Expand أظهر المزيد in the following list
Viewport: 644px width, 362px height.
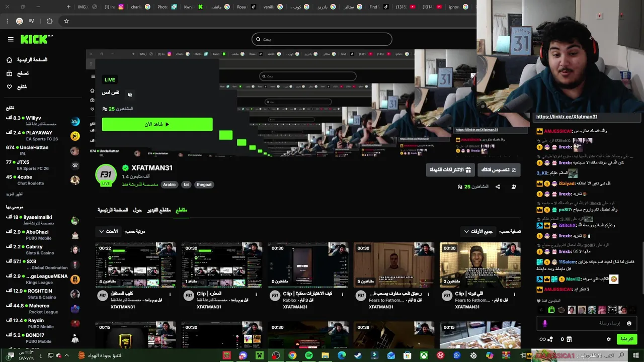[x=14, y=194]
